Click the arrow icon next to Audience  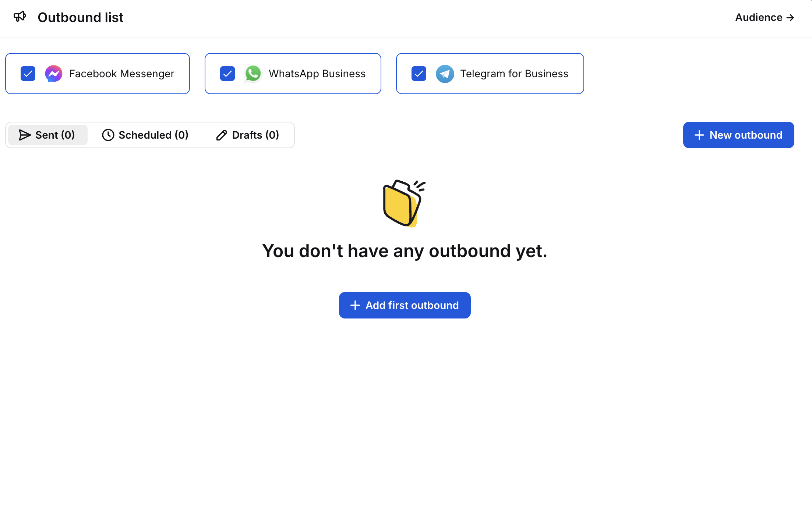tap(790, 18)
